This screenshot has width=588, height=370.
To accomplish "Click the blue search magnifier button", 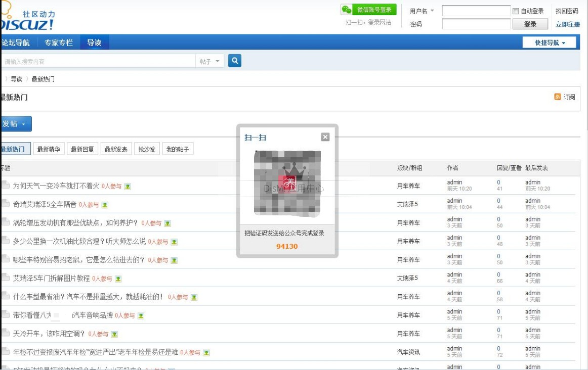I will point(234,60).
